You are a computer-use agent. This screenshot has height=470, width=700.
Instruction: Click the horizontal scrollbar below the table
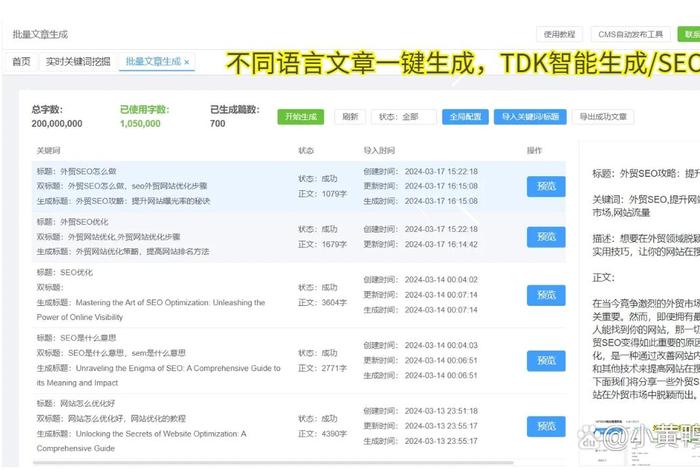coord(273,463)
